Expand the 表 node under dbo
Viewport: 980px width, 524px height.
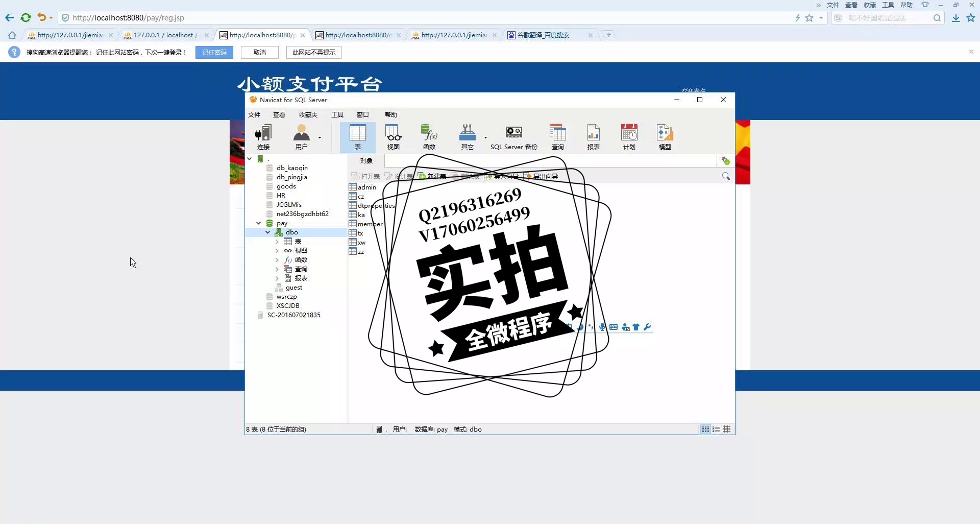[277, 242]
